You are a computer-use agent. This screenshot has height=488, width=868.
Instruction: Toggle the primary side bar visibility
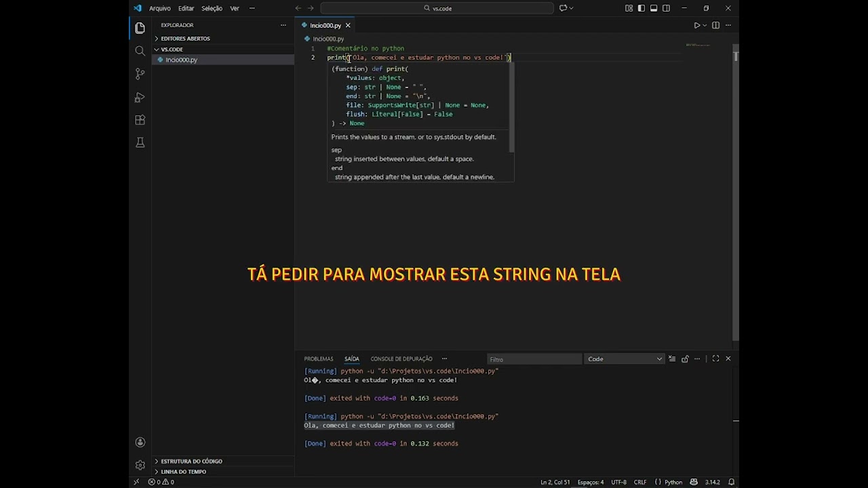tap(642, 8)
